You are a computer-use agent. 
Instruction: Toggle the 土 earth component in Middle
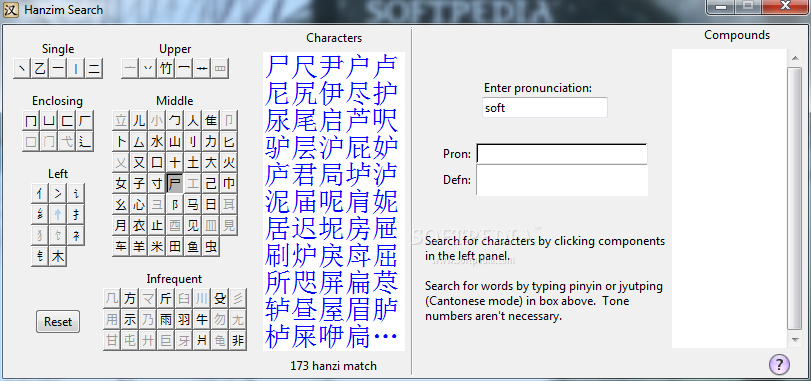pyautogui.click(x=192, y=163)
